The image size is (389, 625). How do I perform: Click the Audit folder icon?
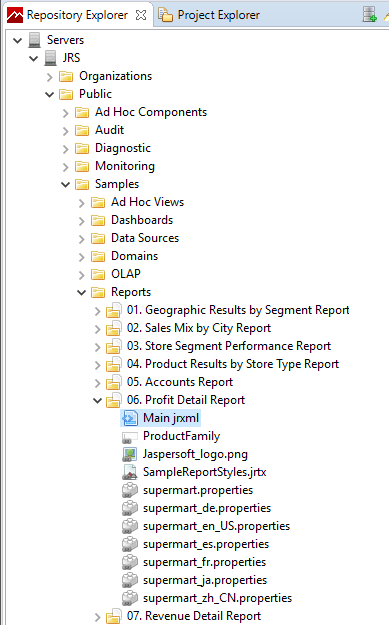tap(82, 130)
